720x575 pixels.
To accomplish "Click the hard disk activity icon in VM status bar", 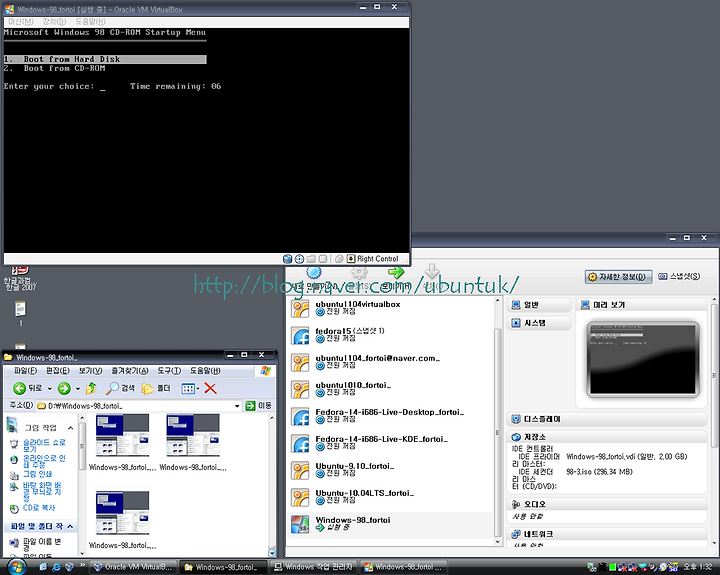I will point(287,259).
